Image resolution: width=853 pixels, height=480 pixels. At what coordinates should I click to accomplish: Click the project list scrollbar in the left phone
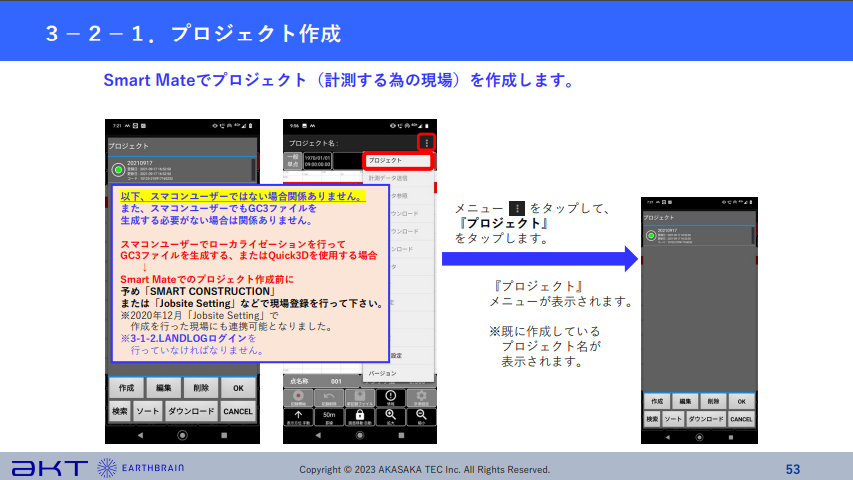254,170
